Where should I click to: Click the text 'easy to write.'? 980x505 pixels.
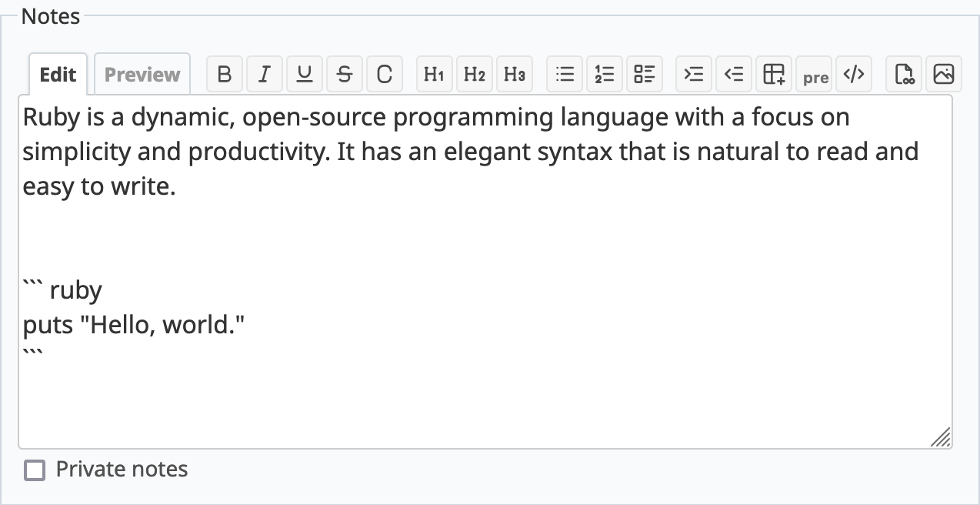pyautogui.click(x=99, y=186)
